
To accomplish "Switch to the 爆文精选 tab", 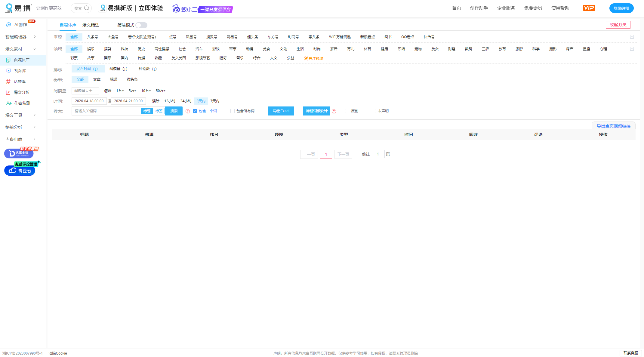I will 91,25.
